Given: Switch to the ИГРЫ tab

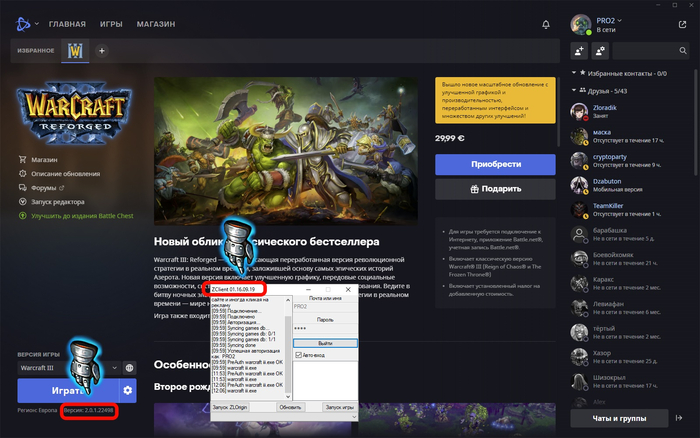Looking at the screenshot, I should point(113,24).
